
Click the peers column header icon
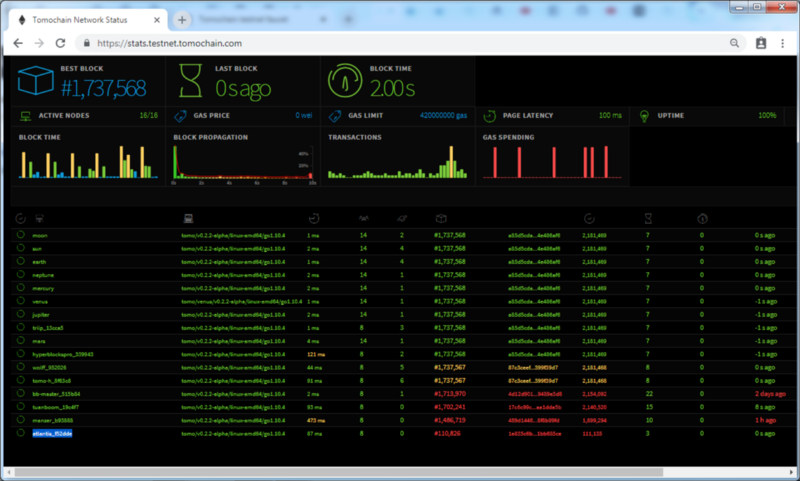[365, 218]
